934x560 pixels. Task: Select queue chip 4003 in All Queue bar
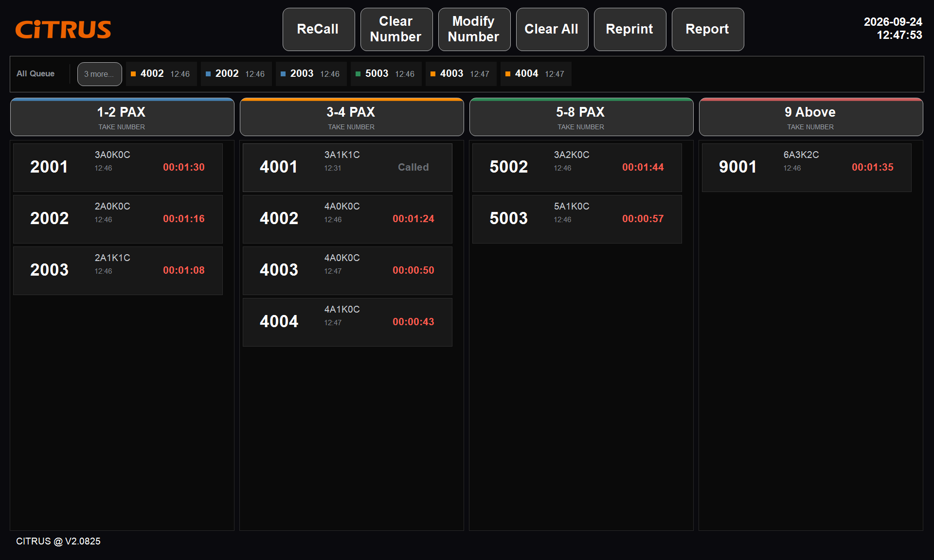pyautogui.click(x=461, y=74)
